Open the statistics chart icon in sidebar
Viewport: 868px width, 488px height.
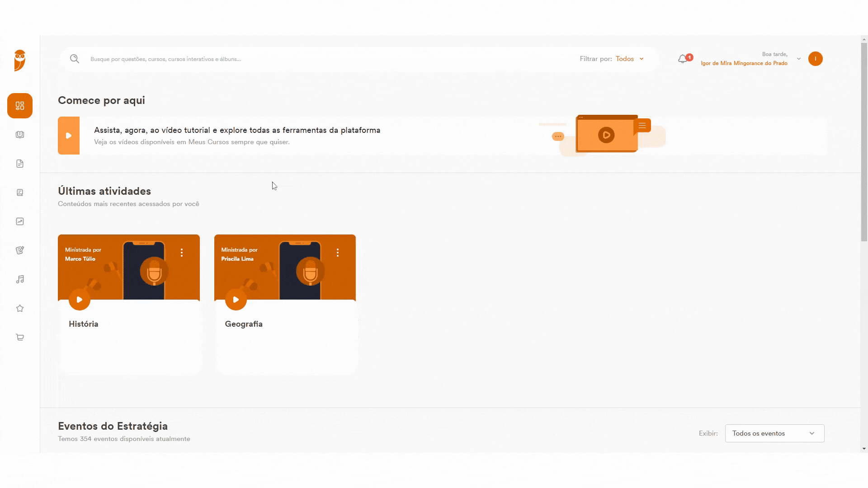coord(20,221)
